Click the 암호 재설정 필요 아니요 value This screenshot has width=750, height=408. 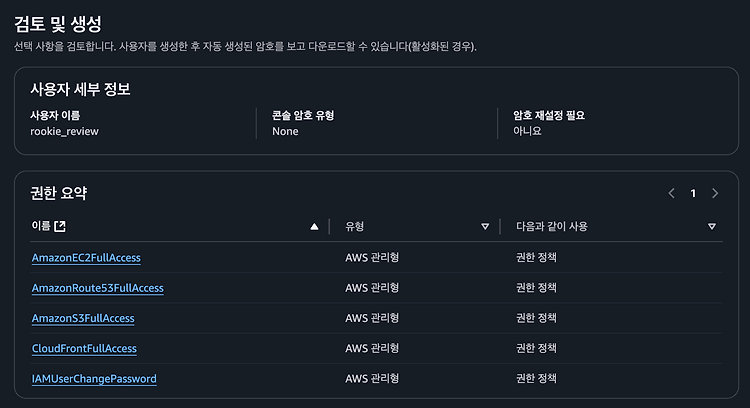[527, 131]
